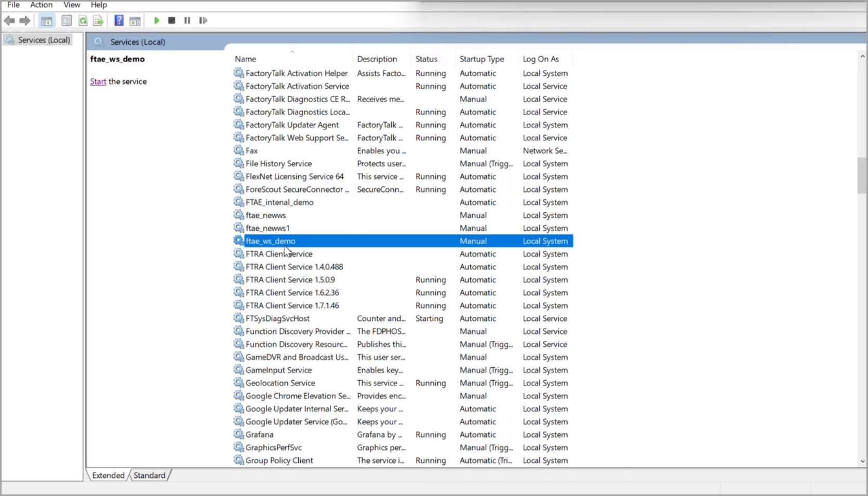This screenshot has height=496, width=868.
Task: Click the Stop Service square button
Action: (171, 21)
